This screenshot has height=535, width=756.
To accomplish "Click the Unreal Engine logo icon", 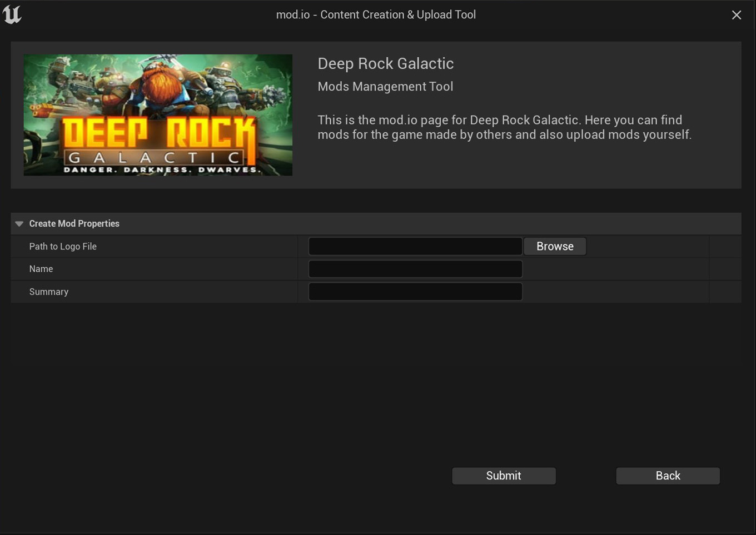I will [x=12, y=14].
